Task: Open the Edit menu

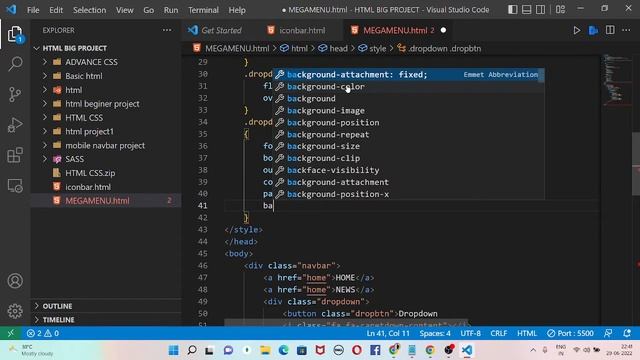Action: 56,10
